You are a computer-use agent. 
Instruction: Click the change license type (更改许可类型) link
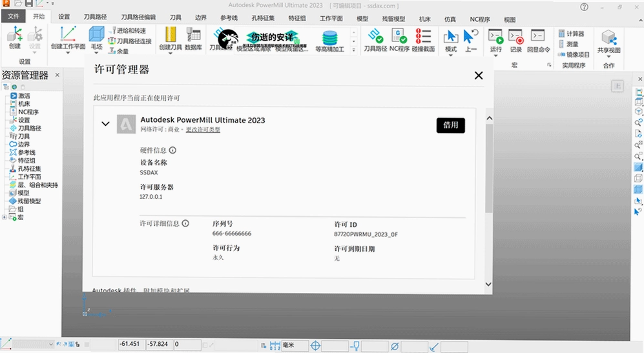pyautogui.click(x=203, y=130)
